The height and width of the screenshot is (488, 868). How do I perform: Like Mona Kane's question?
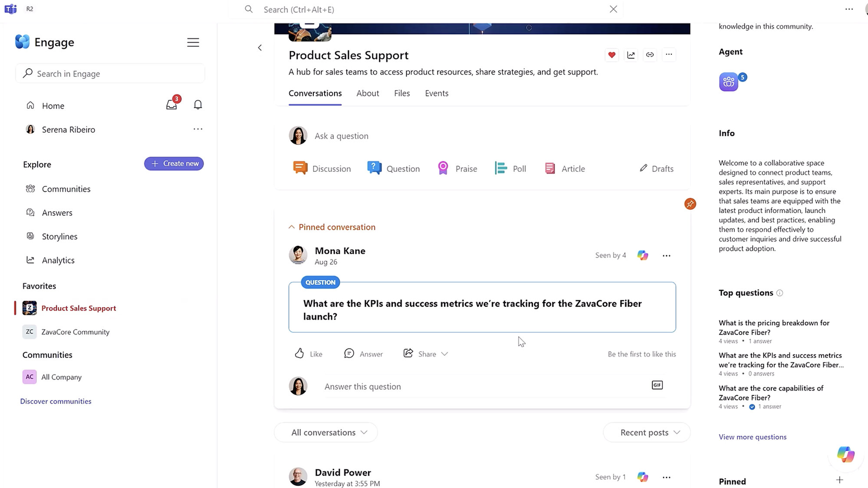pos(308,354)
